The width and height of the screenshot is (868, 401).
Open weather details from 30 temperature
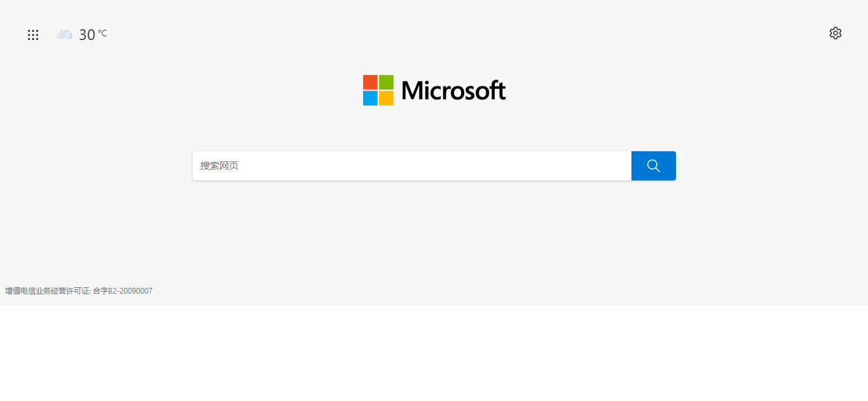[87, 35]
